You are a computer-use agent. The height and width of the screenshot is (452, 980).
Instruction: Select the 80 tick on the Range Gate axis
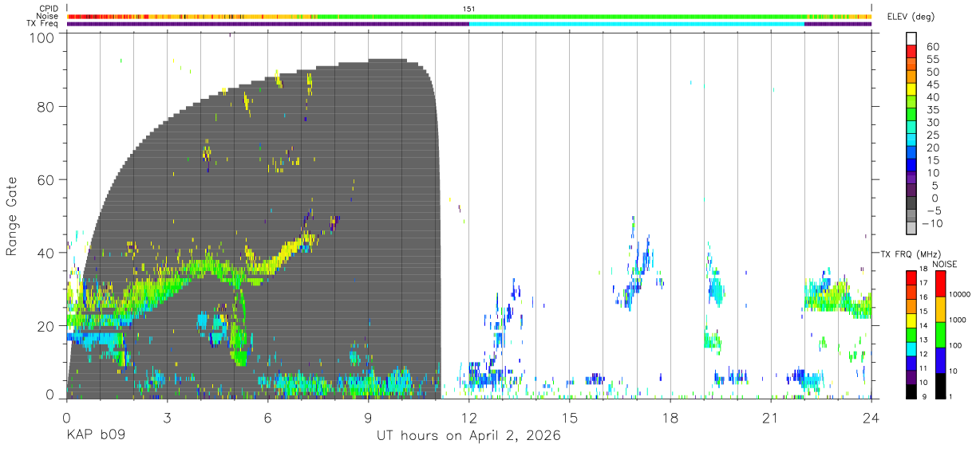coord(47,106)
